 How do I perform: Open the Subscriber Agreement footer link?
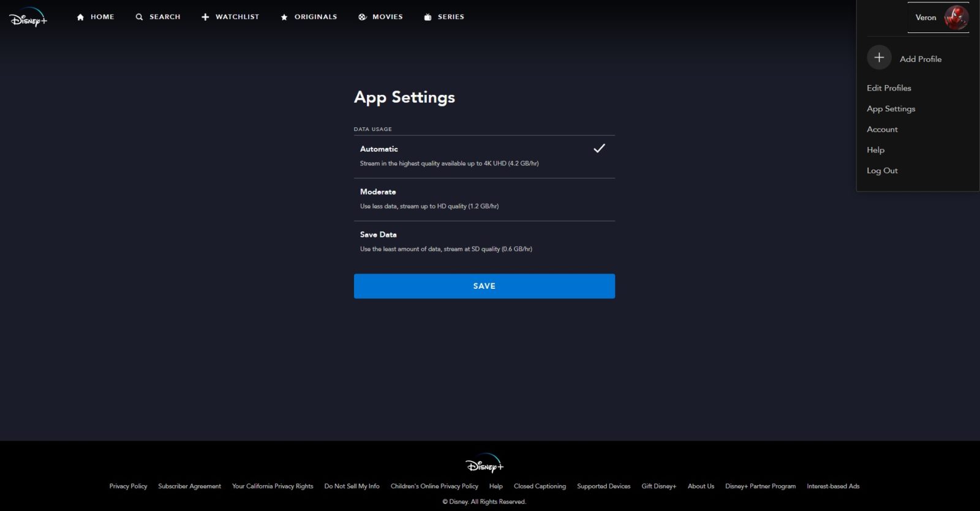click(x=189, y=487)
